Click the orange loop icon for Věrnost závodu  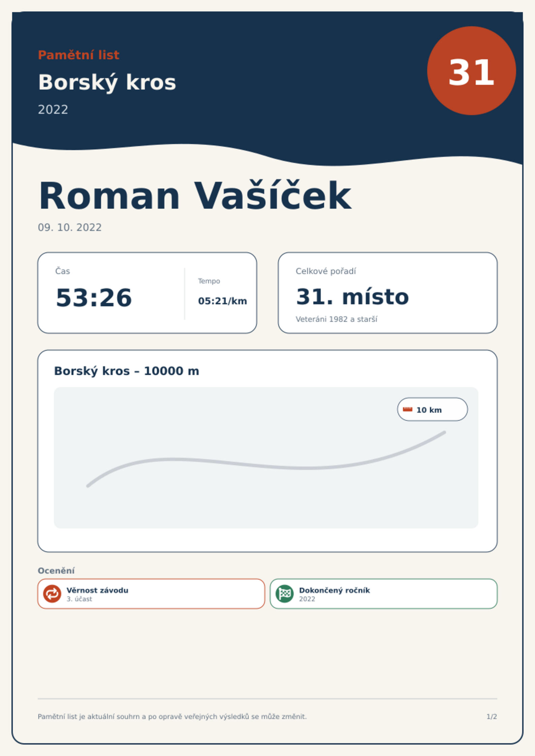click(x=52, y=593)
